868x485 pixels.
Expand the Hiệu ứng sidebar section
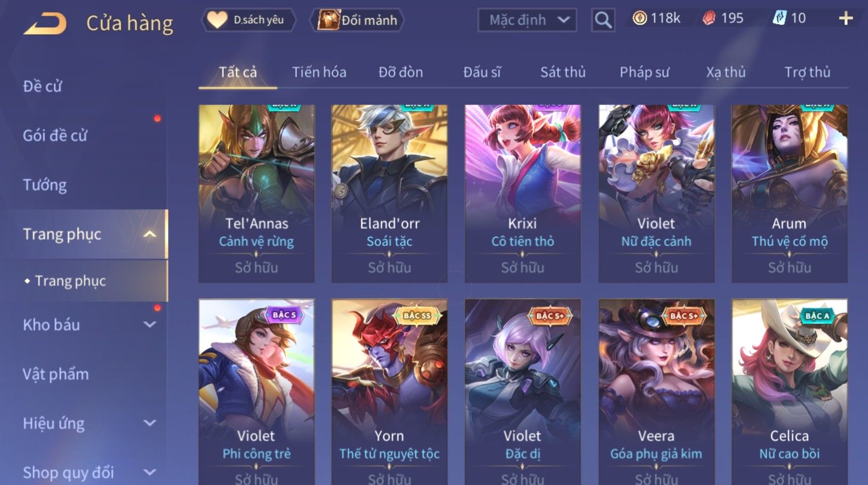point(150,424)
